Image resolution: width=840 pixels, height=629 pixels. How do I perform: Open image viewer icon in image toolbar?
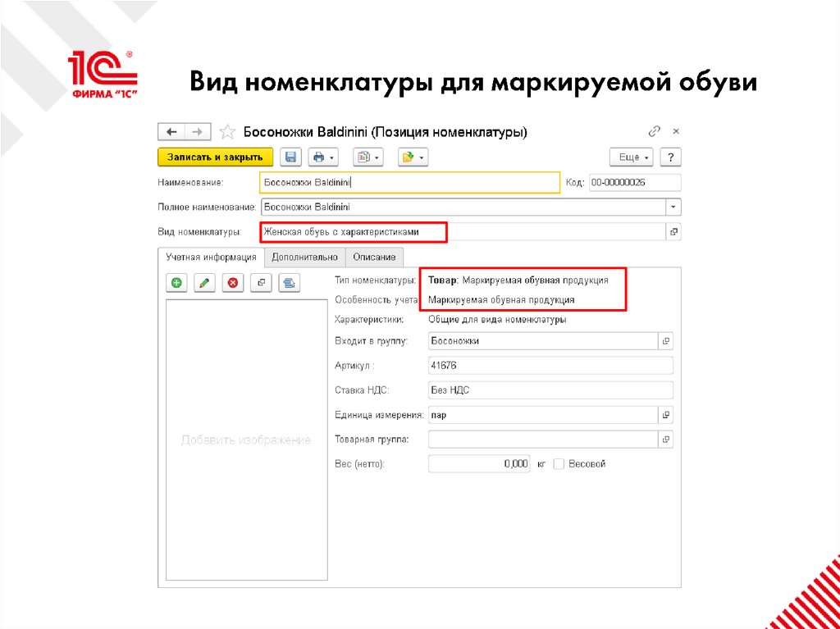tap(261, 283)
